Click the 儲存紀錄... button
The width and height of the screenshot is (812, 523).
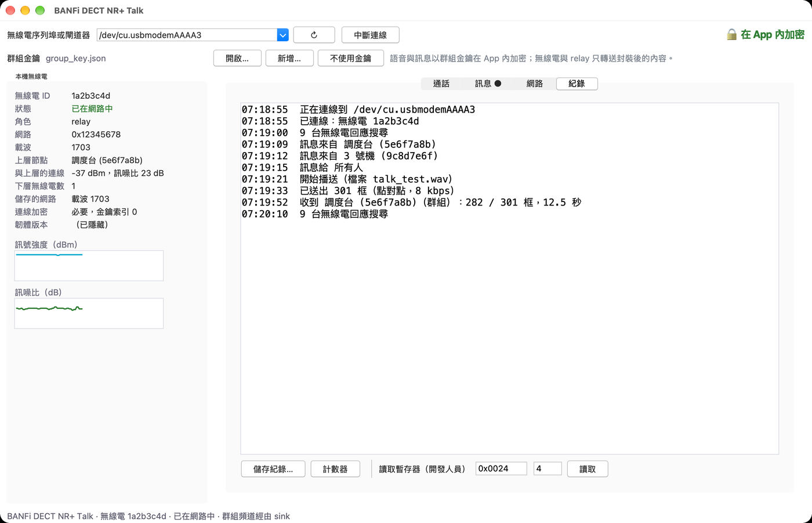[273, 469]
